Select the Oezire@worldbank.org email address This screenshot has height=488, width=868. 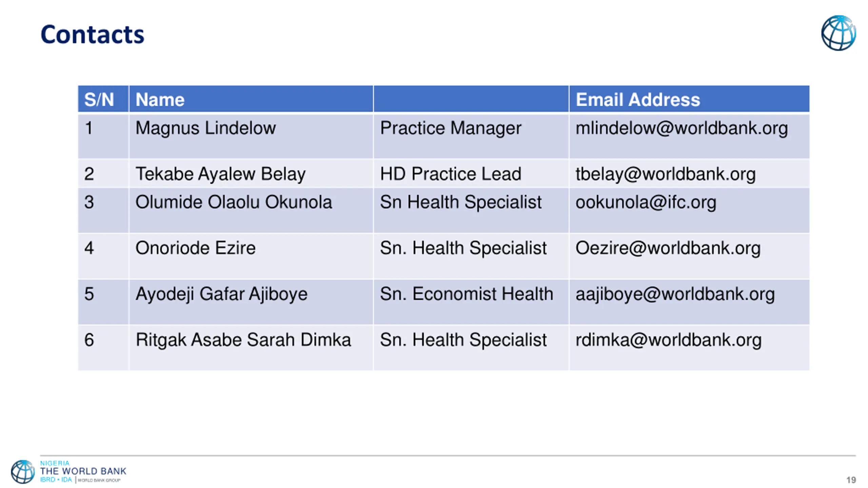click(668, 248)
